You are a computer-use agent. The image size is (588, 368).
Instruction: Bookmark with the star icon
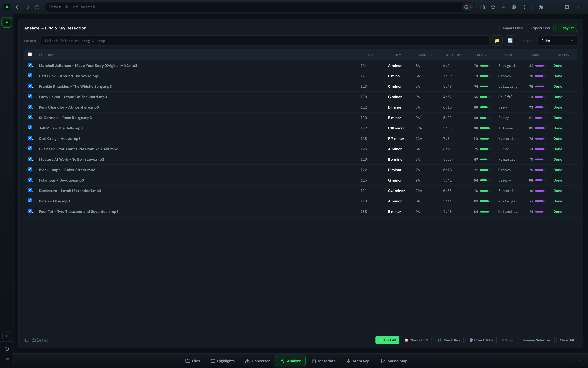coord(493,7)
